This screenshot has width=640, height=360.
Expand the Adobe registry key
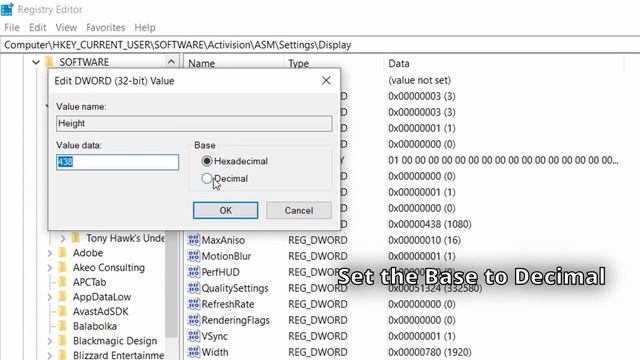pos(50,253)
